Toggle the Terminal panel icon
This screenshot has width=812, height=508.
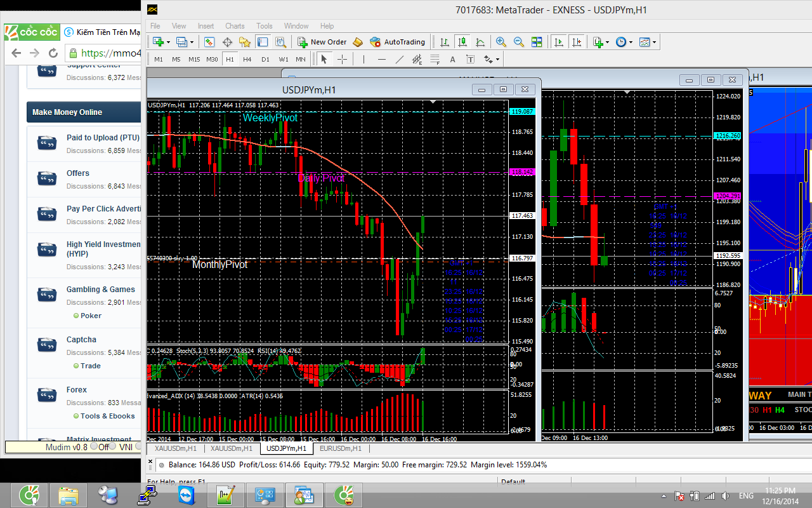263,42
